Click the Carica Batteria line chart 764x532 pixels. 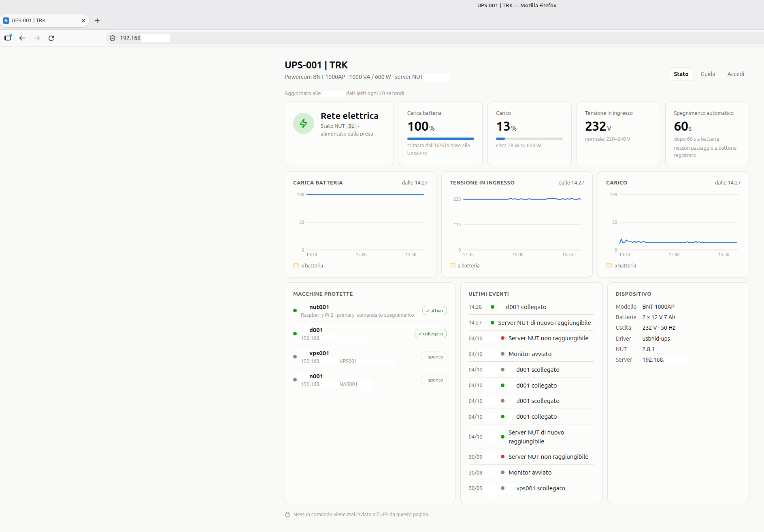pyautogui.click(x=360, y=224)
